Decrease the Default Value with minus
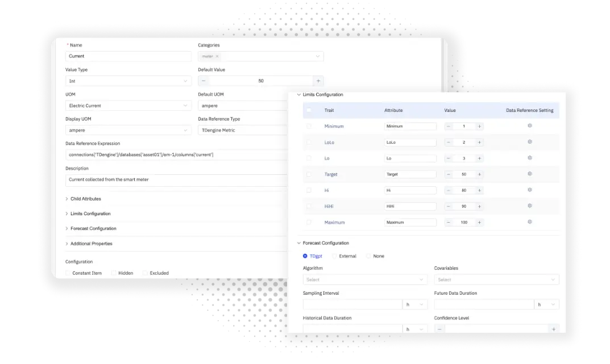This screenshot has height=364, width=610. [x=203, y=81]
